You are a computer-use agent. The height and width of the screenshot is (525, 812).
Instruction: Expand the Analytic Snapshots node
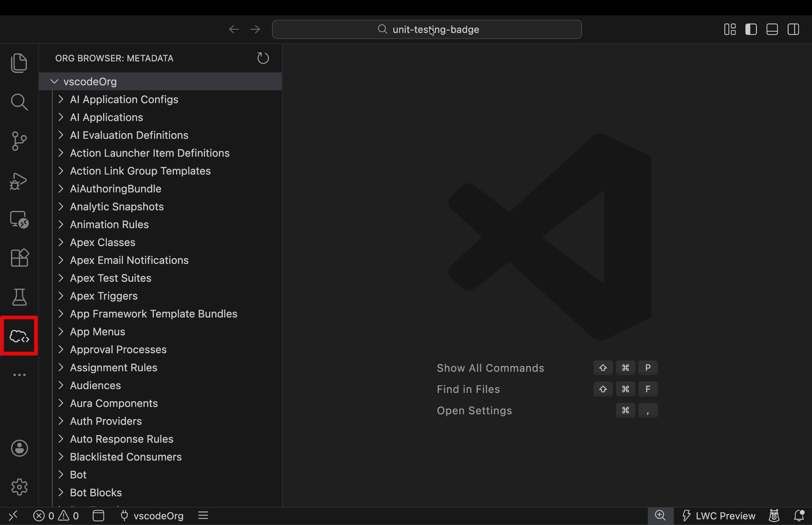(x=61, y=206)
